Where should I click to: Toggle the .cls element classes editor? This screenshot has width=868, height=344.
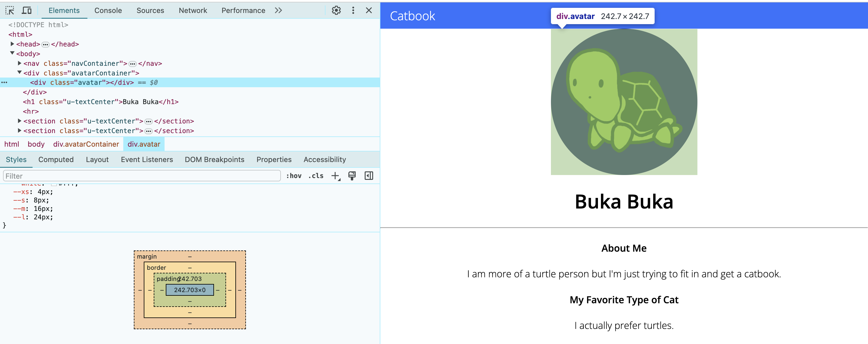[316, 175]
